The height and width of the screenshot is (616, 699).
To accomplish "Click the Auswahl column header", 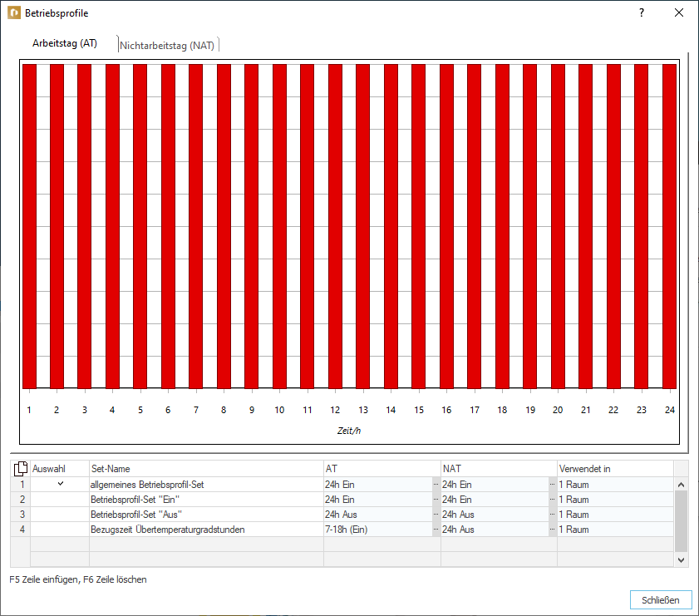I will pyautogui.click(x=60, y=469).
